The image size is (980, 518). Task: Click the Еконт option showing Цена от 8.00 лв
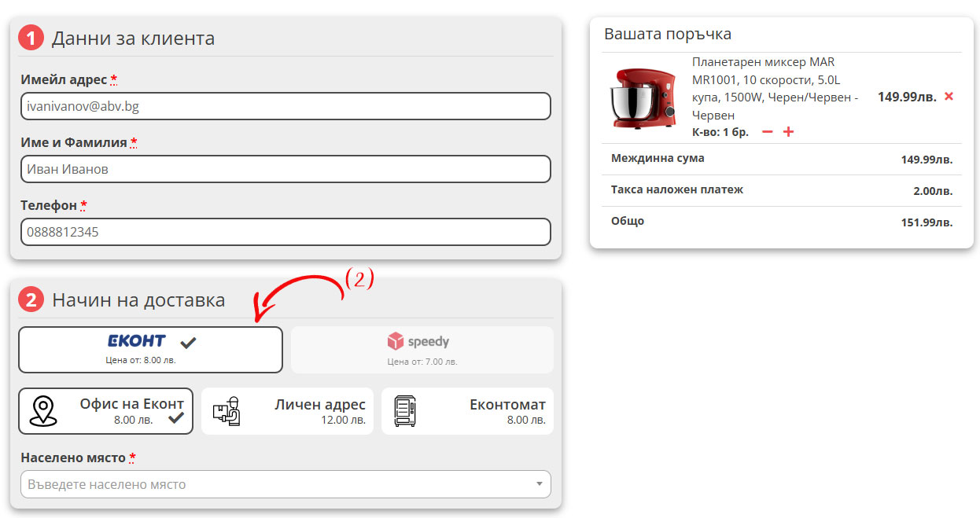149,349
